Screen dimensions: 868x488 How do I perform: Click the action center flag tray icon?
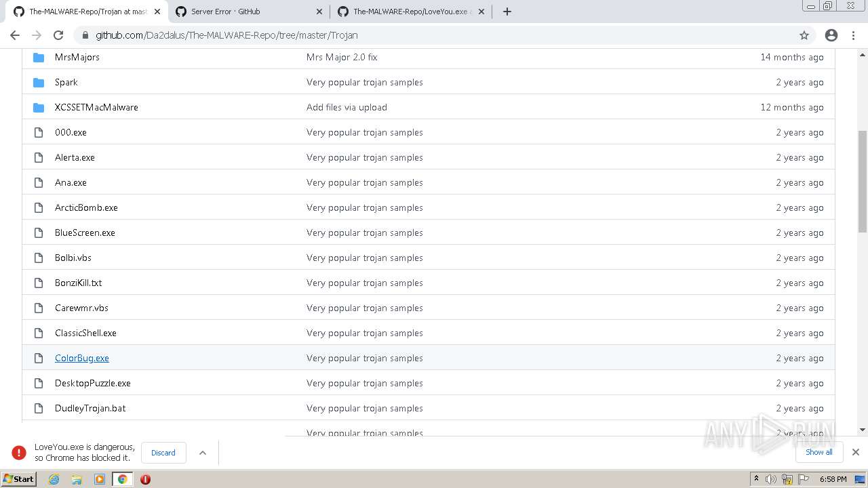pos(804,479)
